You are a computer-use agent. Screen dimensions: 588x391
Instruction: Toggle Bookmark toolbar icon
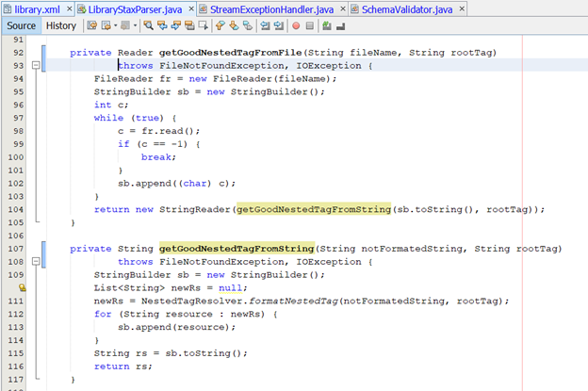248,25
